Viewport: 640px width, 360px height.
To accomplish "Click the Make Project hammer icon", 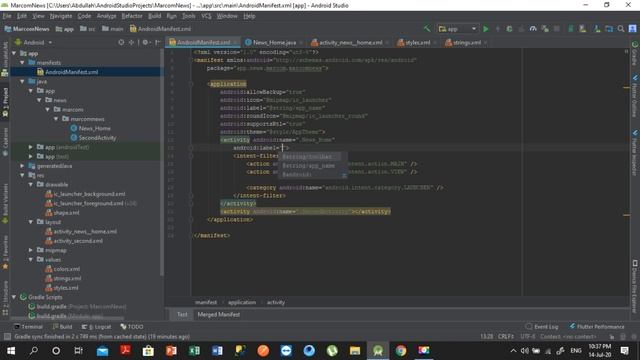I will pyautogui.click(x=427, y=29).
